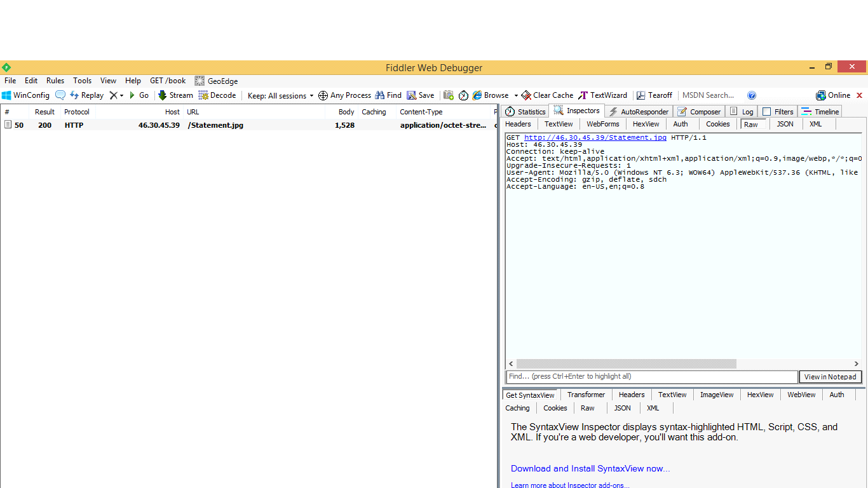The width and height of the screenshot is (868, 488).
Task: Click the blue help question icon
Action: (752, 95)
